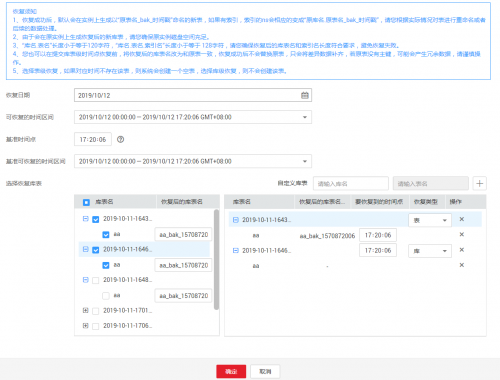
Task: Click scrollbar of left database tree
Action: (216, 260)
